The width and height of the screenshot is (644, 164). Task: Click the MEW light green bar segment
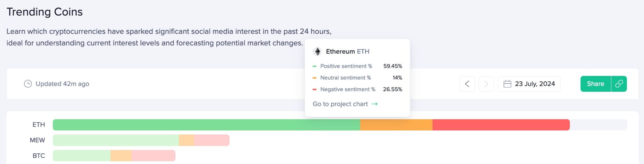[x=116, y=140]
